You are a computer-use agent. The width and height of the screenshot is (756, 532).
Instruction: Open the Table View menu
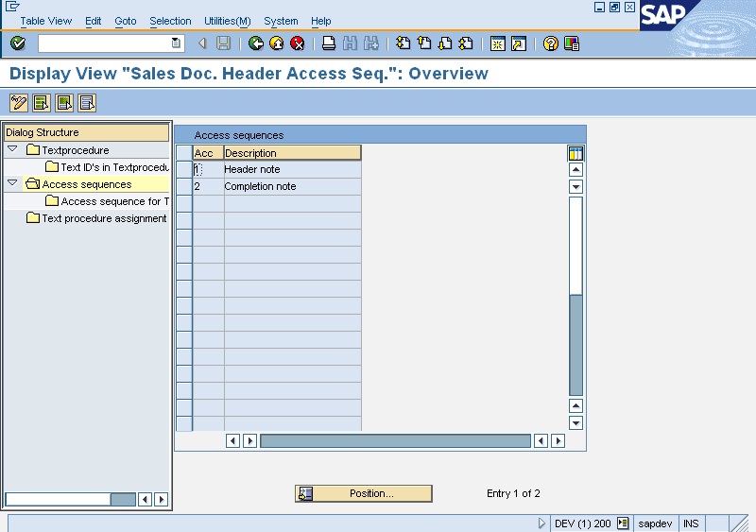click(45, 21)
